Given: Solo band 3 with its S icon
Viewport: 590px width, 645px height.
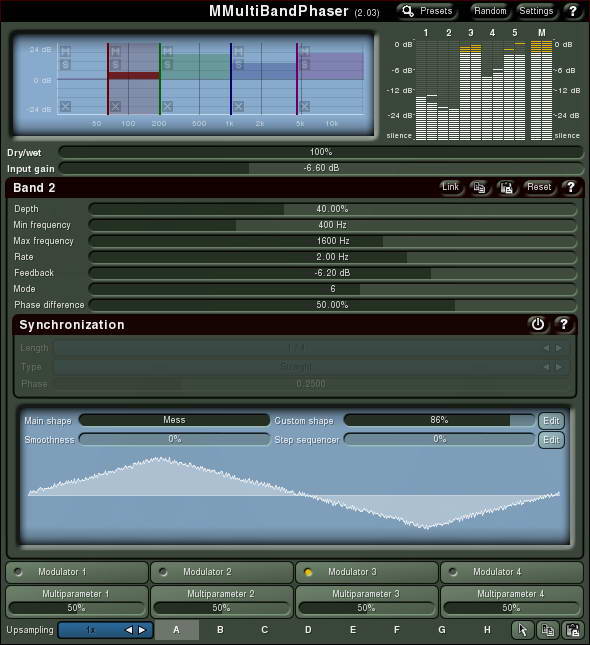Looking at the screenshot, I should pyautogui.click(x=167, y=65).
